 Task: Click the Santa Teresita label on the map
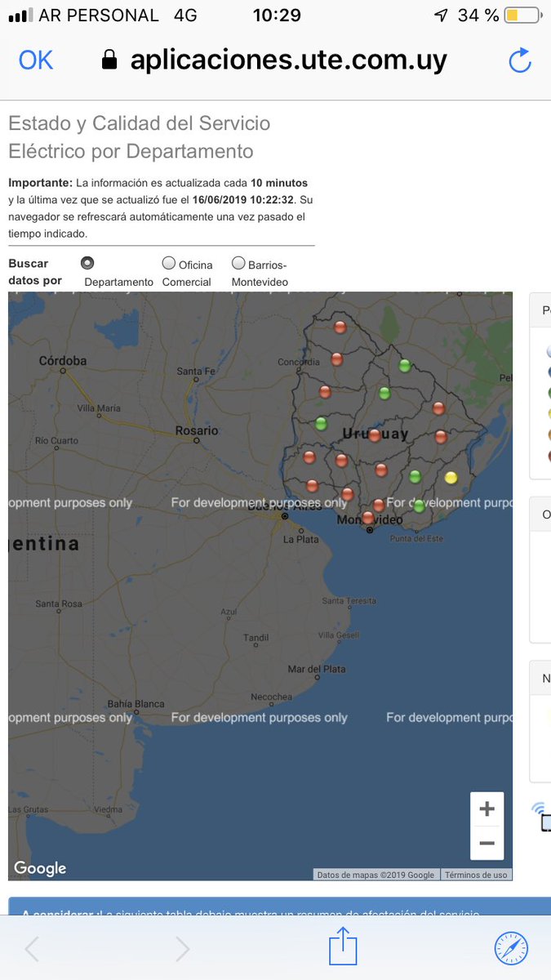(x=349, y=601)
